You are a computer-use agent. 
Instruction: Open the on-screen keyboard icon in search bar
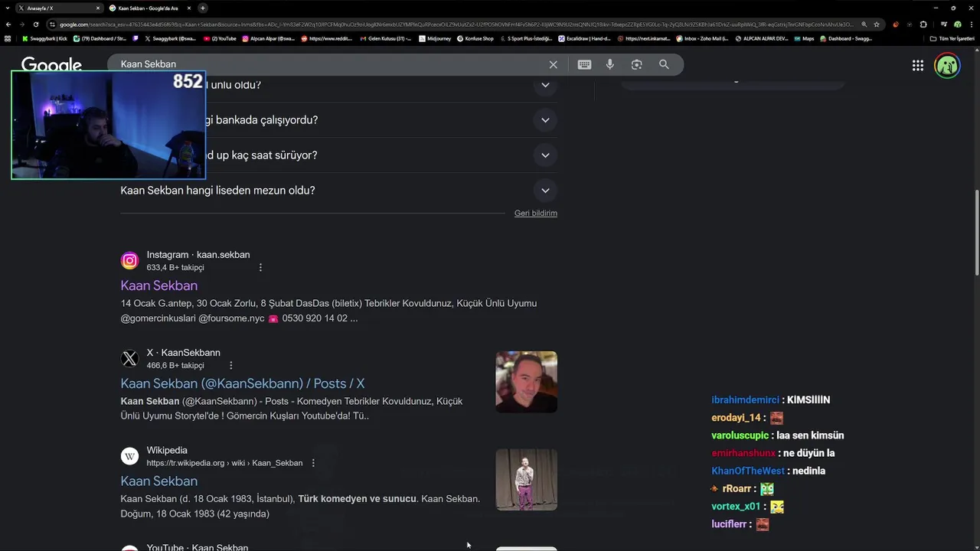pos(584,65)
